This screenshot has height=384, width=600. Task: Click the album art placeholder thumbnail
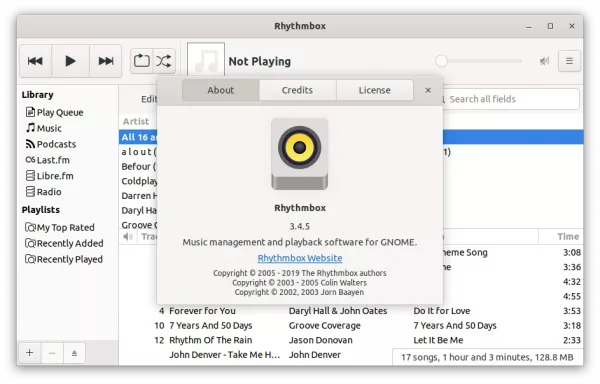(x=206, y=59)
